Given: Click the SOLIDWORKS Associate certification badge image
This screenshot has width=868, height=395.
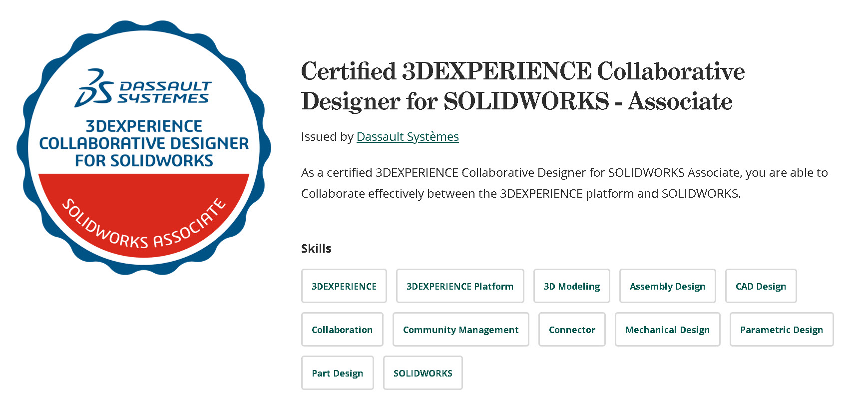Looking at the screenshot, I should click(x=144, y=148).
